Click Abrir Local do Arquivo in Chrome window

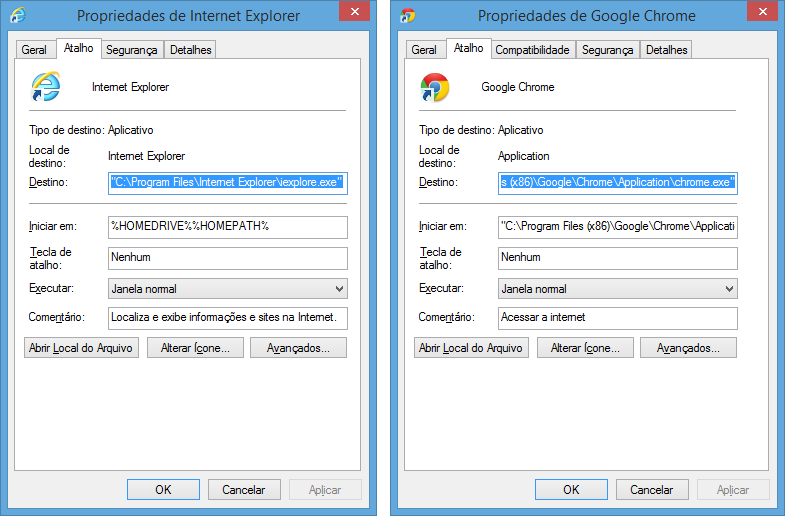click(471, 348)
